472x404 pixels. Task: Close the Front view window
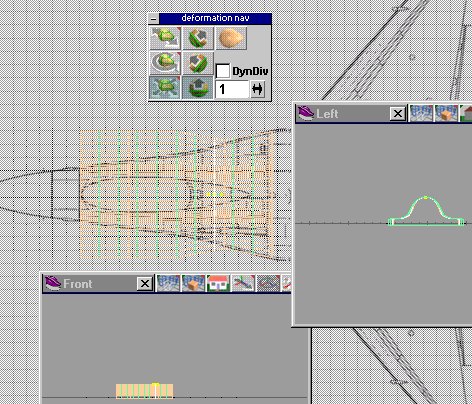tap(145, 284)
